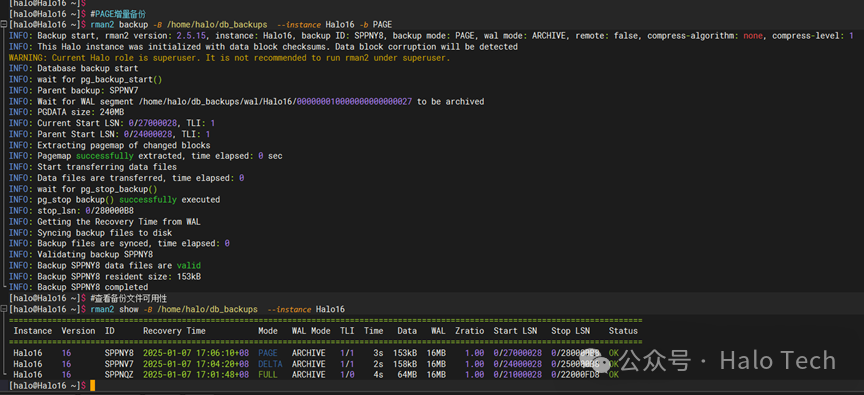Select the 'Data files are transferred' line
This screenshot has width=864, height=395.
click(141, 178)
